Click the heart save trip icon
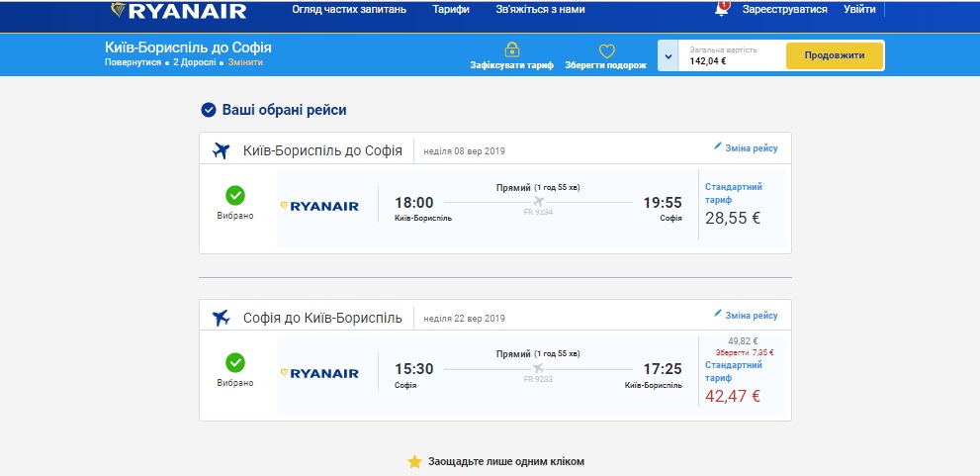Viewport: 980px width, 476px height. tap(606, 50)
